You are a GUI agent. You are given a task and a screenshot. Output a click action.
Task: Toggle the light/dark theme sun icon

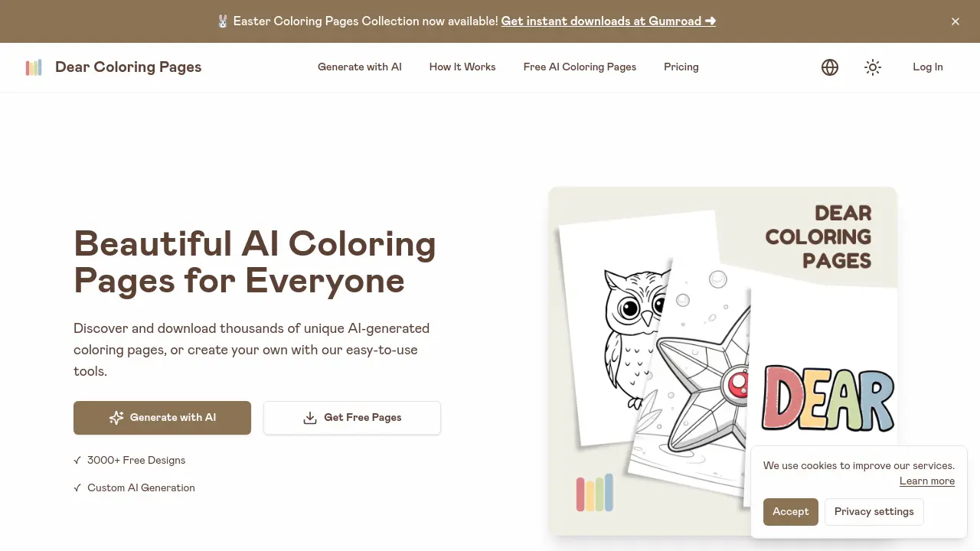tap(873, 67)
